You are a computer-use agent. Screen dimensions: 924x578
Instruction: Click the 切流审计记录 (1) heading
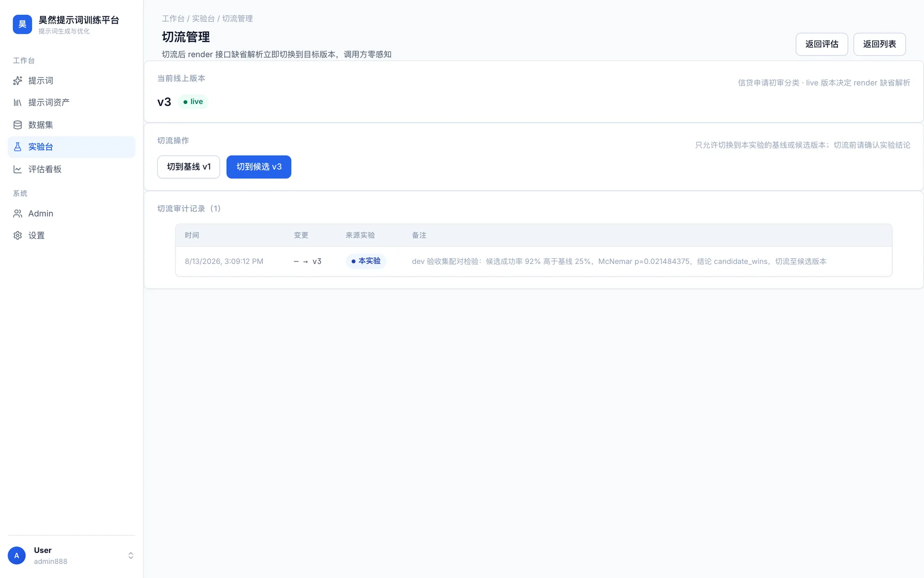click(x=189, y=209)
